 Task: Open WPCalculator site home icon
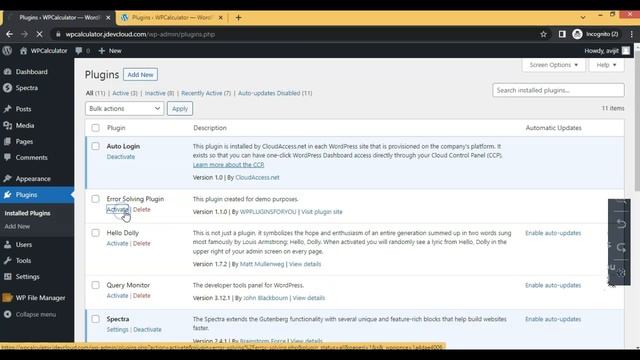(23, 51)
